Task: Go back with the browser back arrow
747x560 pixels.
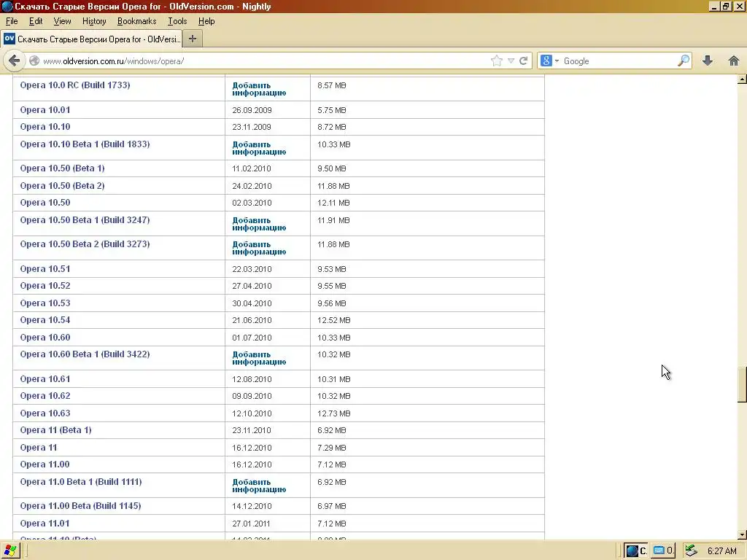Action: [15, 61]
